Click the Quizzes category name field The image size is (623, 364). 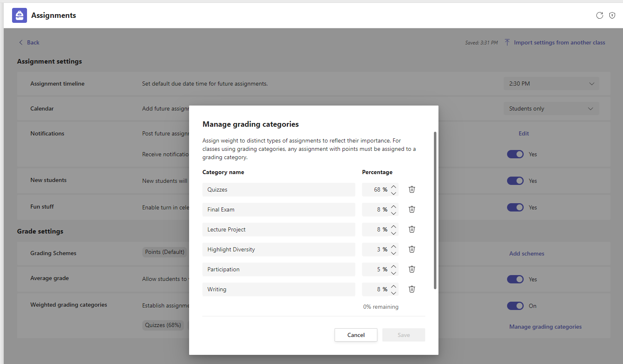(x=278, y=189)
